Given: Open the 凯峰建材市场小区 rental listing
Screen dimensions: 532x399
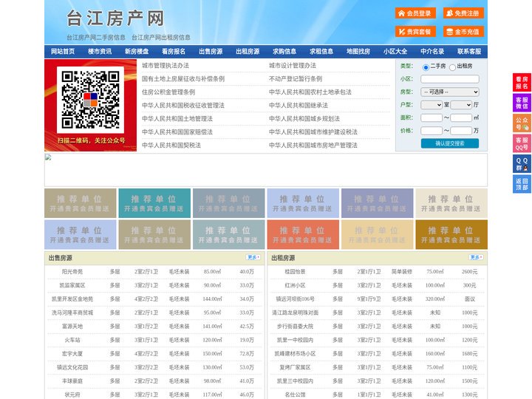Looking at the screenshot, I should (295, 353).
